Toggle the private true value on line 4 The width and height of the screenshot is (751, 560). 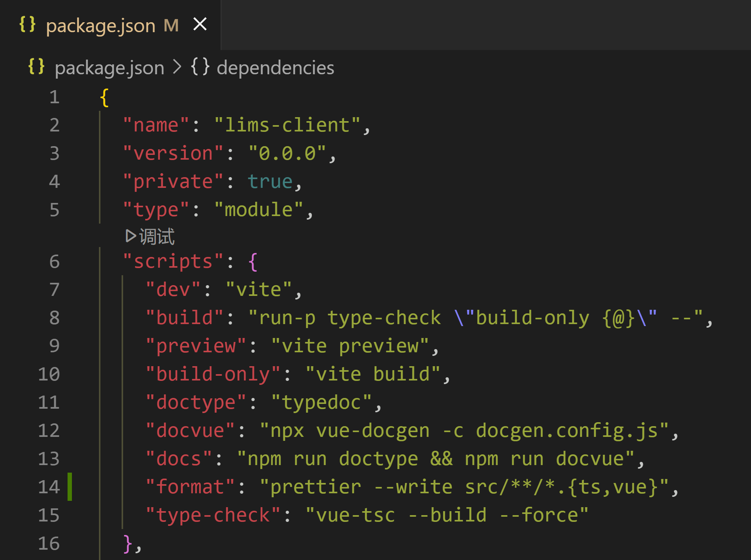coord(269,181)
